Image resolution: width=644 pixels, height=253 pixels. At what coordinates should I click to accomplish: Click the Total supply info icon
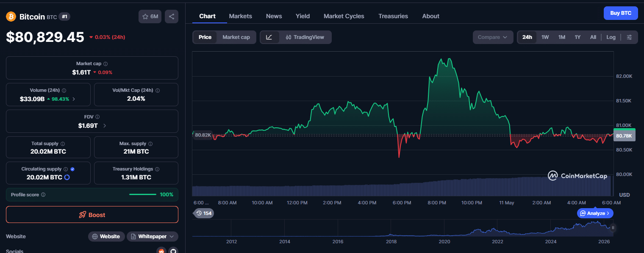pos(63,144)
